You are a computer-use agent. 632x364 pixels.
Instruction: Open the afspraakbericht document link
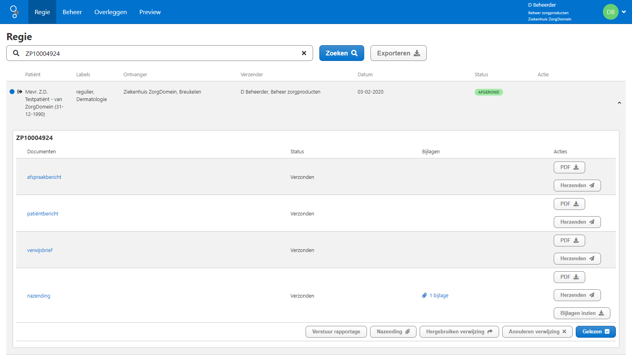coord(44,177)
